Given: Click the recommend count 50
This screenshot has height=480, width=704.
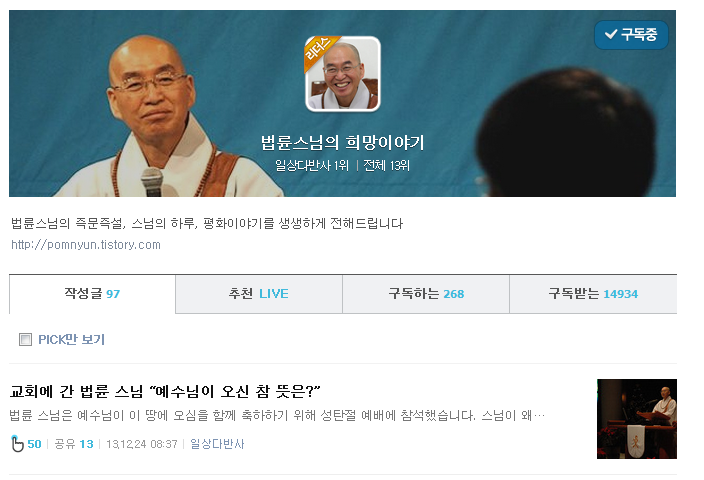Looking at the screenshot, I should click(34, 444).
